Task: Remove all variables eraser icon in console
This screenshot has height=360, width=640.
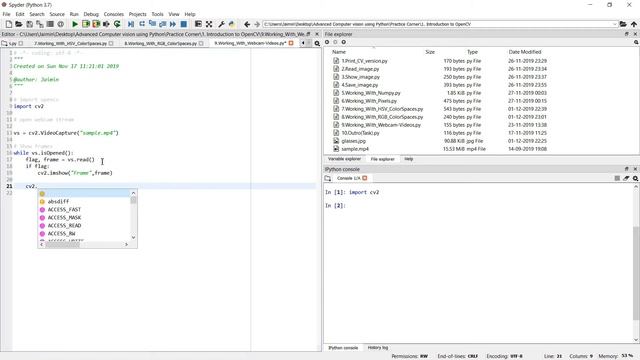Action: [626, 178]
